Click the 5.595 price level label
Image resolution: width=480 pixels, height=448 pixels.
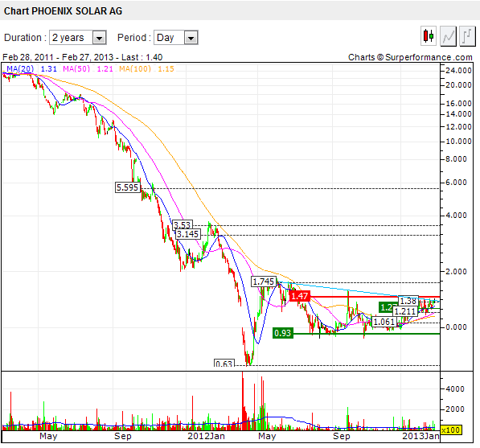128,187
